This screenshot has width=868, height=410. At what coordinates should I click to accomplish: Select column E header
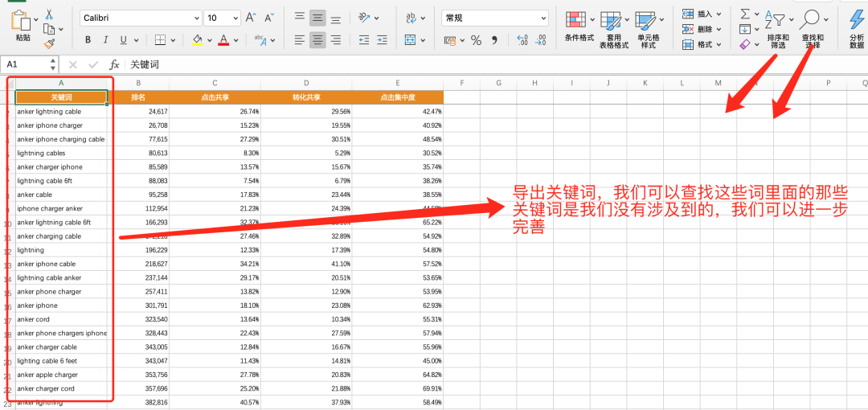tap(398, 83)
